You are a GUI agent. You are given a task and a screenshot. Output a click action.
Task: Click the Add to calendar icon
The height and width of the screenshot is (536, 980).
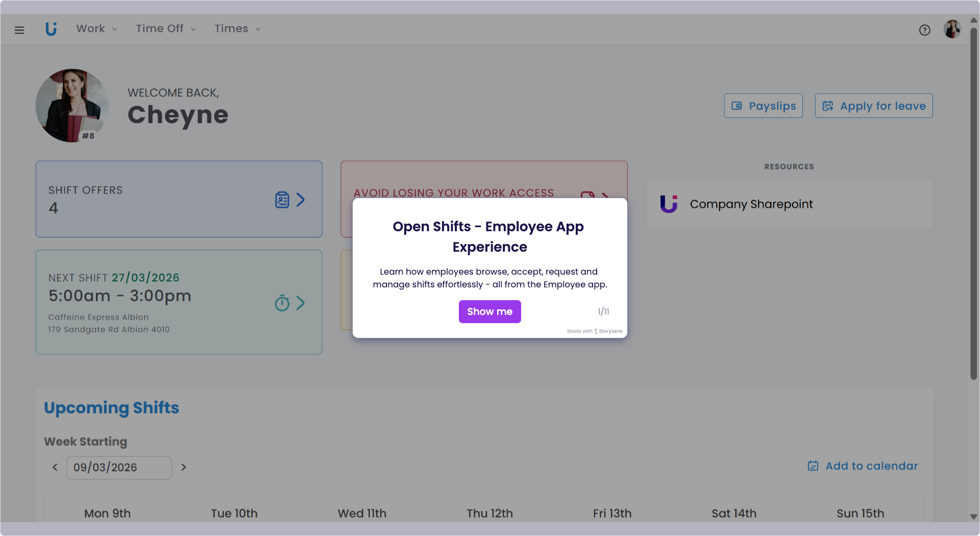click(813, 466)
